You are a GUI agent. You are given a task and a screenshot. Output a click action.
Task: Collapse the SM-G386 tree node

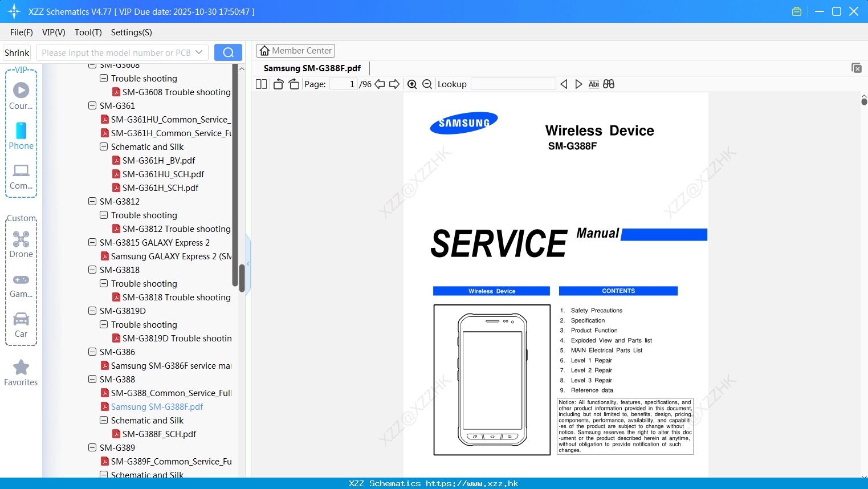pos(92,352)
